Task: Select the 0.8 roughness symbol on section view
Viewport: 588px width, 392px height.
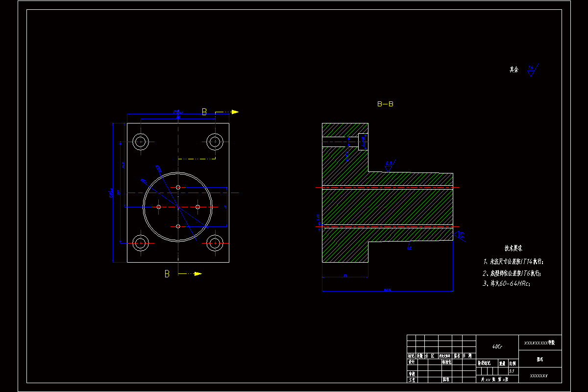Action: pos(390,165)
